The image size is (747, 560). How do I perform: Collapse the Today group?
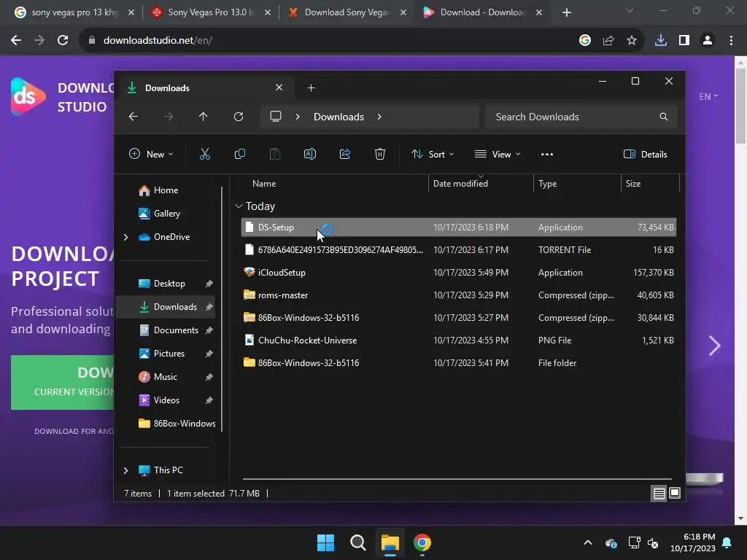239,206
